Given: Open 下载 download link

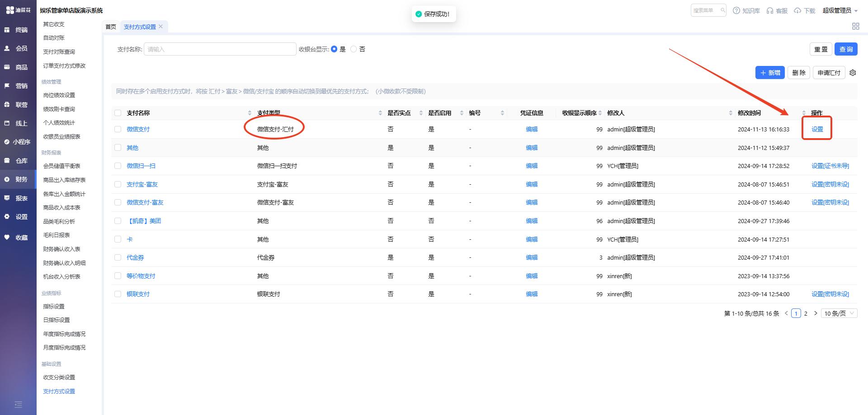Looking at the screenshot, I should [x=804, y=11].
